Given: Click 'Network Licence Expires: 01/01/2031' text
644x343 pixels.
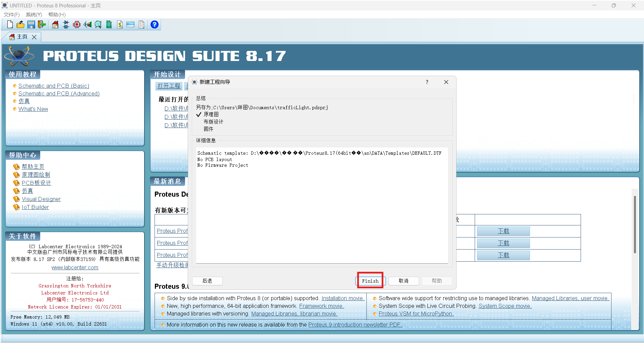Looking at the screenshot, I should [75, 307].
